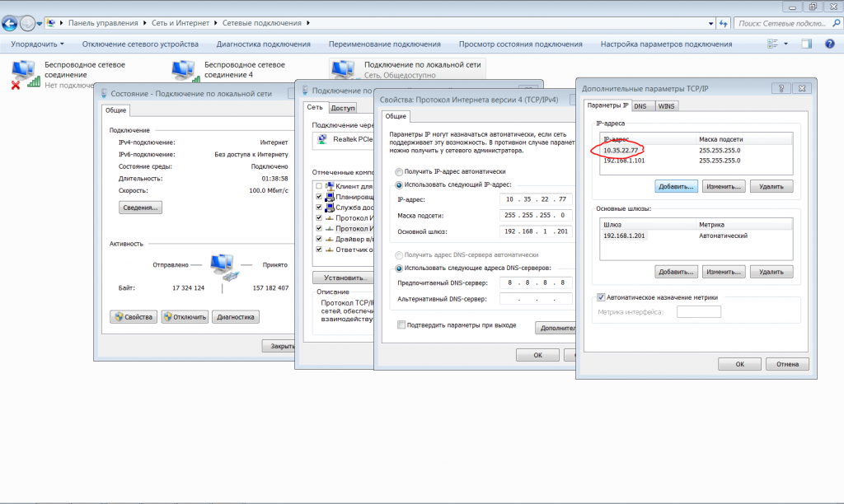Image resolution: width=844 pixels, height=504 pixels.
Task: Expand the view options dropdown arrow
Action: 786,44
